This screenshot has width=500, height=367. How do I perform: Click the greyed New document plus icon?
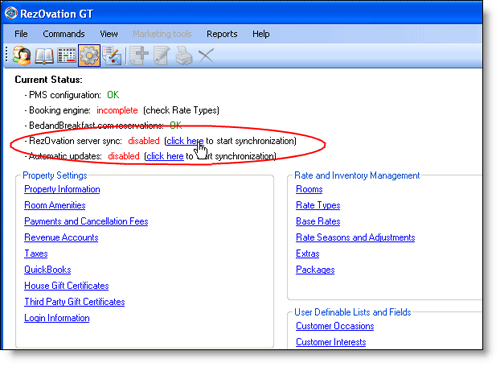pyautogui.click(x=139, y=56)
